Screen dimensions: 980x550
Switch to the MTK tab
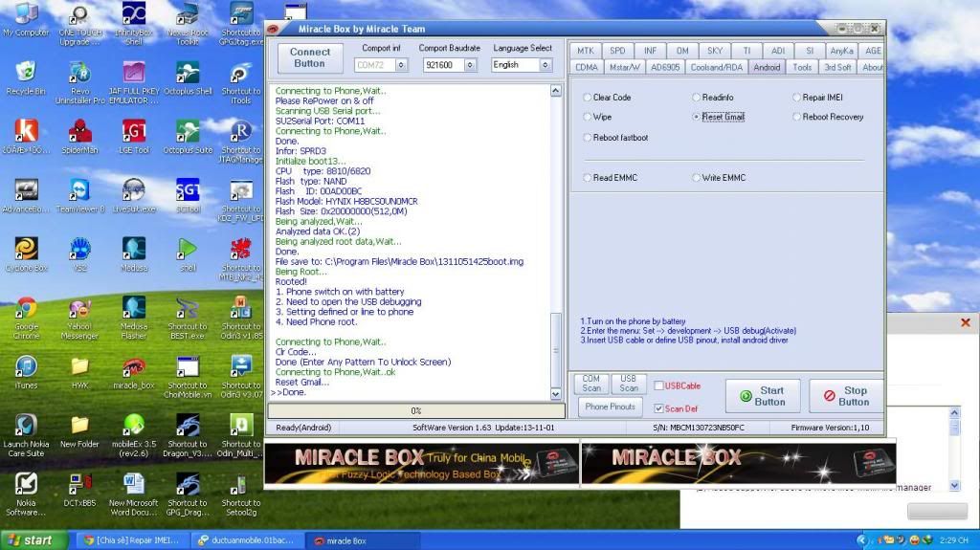(x=586, y=51)
